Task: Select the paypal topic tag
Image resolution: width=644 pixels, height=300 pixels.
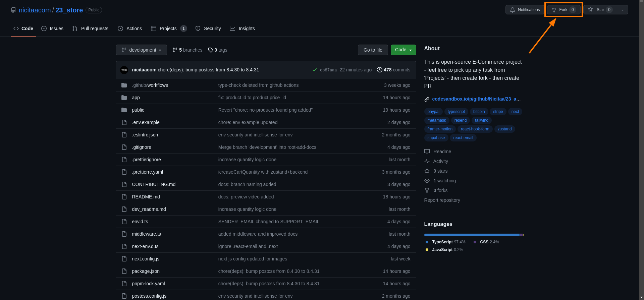Action: pyautogui.click(x=433, y=112)
